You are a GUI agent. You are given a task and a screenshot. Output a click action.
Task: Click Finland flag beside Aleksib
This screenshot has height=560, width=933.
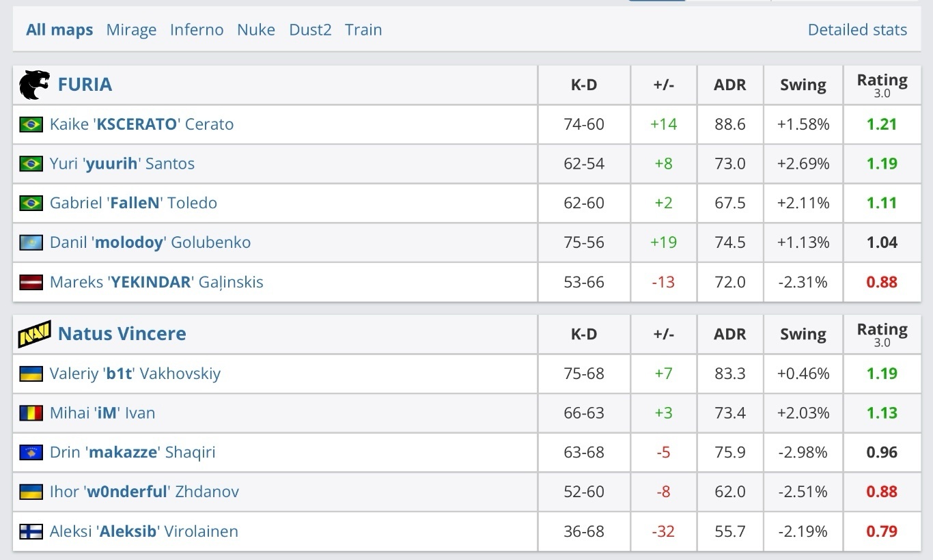pyautogui.click(x=31, y=531)
